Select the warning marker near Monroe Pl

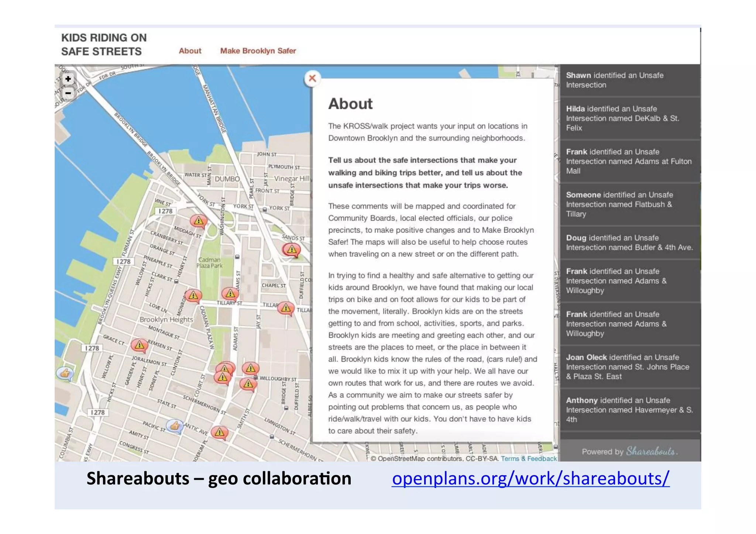[193, 296]
